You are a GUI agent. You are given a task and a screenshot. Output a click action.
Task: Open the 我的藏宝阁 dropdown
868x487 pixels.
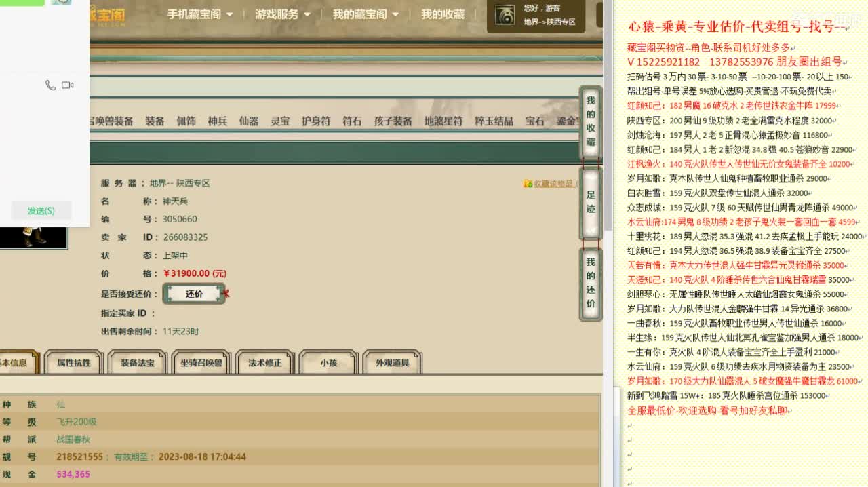click(364, 14)
